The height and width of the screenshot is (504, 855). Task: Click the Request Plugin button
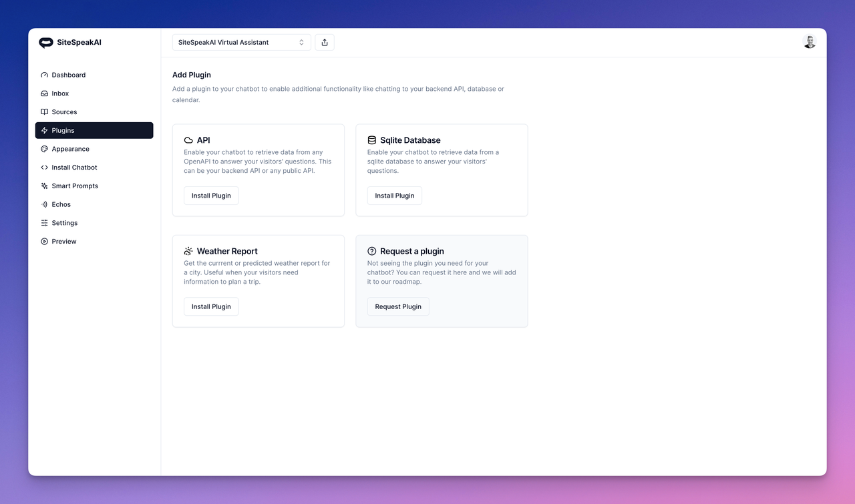[x=398, y=306]
